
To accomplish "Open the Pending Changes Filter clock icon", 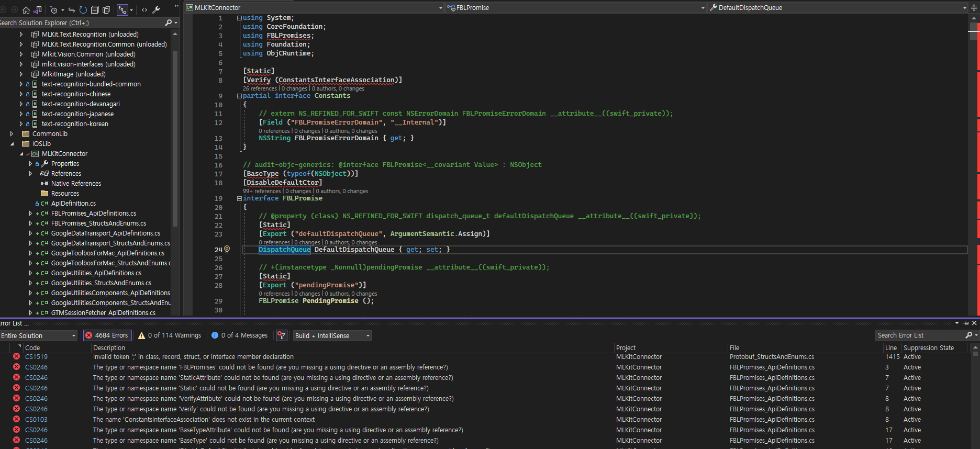I will point(54,10).
